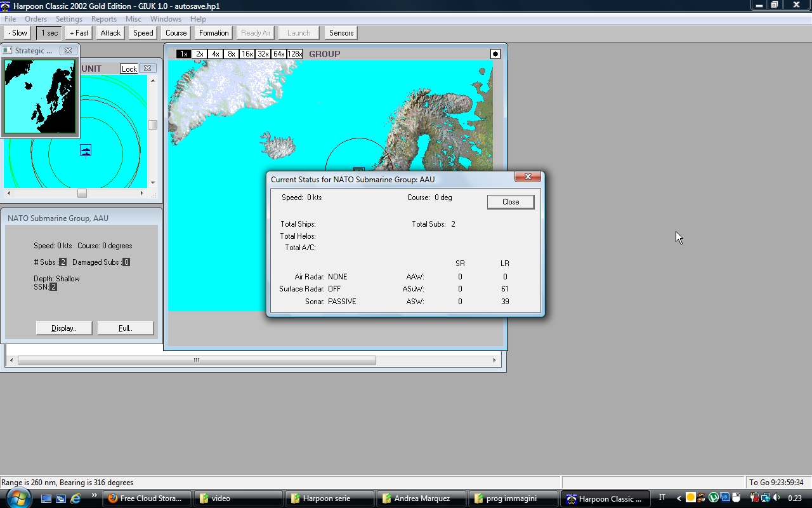Set group map zoom to 32x
The width and height of the screenshot is (812, 508).
(x=263, y=54)
